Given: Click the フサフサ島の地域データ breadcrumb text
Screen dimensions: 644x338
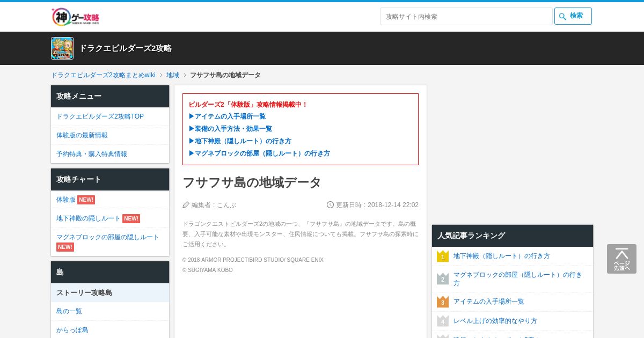Looking at the screenshot, I should [x=225, y=75].
